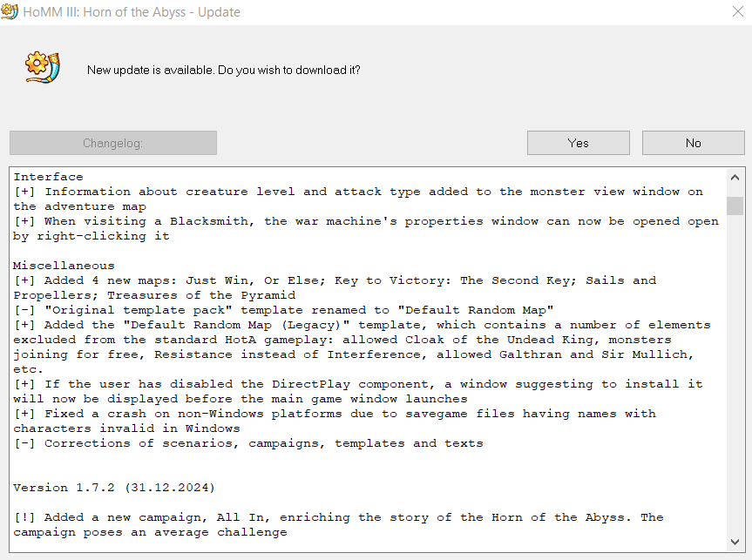
Task: Decline the update with No button
Action: pyautogui.click(x=693, y=143)
